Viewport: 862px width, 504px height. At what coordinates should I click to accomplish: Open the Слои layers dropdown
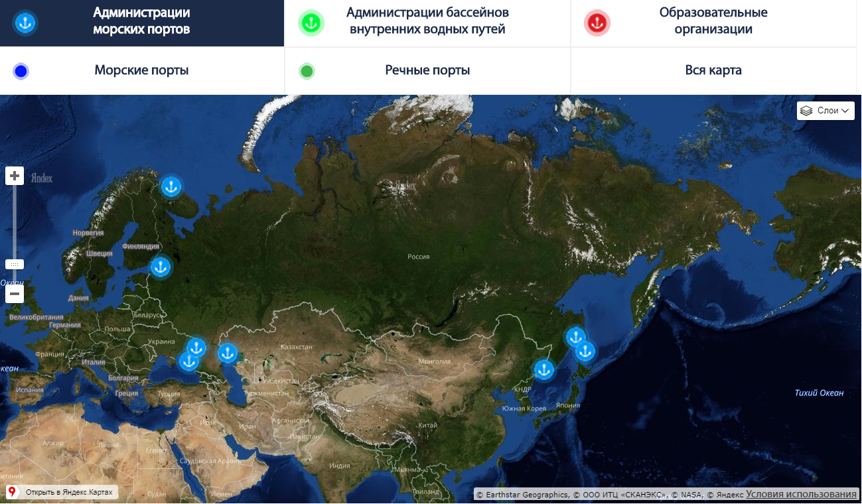coord(826,111)
